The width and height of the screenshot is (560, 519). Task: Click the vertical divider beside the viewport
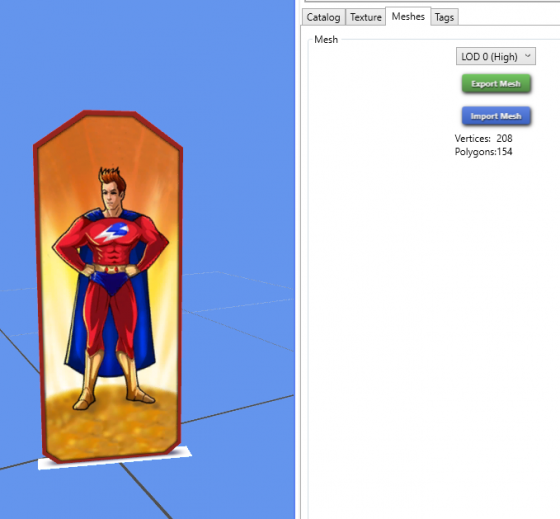(298, 259)
